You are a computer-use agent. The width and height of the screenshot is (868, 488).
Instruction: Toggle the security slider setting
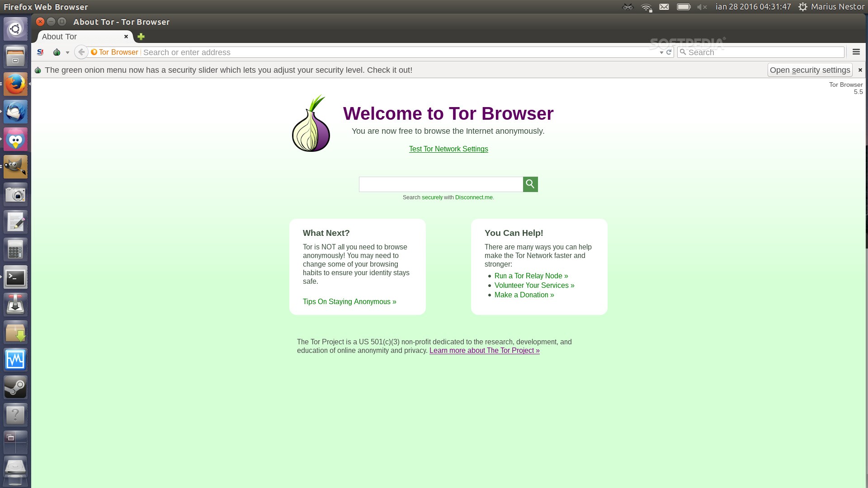[x=810, y=70]
